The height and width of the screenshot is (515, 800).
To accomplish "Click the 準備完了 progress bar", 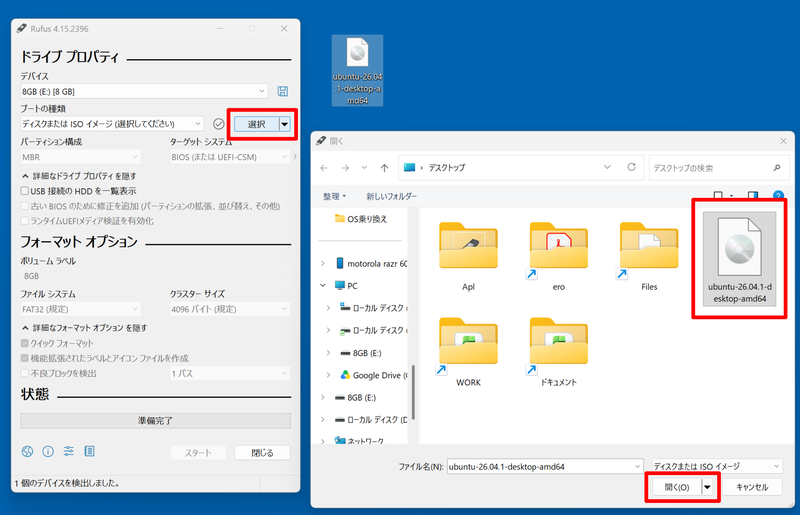I will pos(156,421).
